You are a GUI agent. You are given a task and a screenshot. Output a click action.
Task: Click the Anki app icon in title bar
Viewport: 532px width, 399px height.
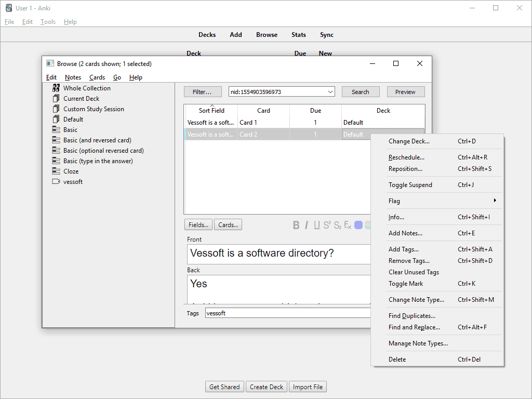pyautogui.click(x=9, y=8)
